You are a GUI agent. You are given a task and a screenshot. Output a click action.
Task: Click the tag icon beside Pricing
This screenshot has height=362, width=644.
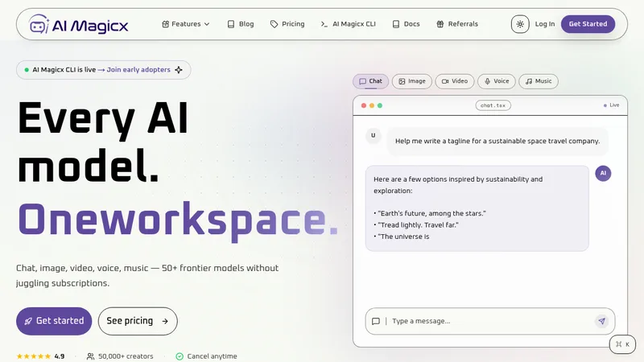(274, 24)
